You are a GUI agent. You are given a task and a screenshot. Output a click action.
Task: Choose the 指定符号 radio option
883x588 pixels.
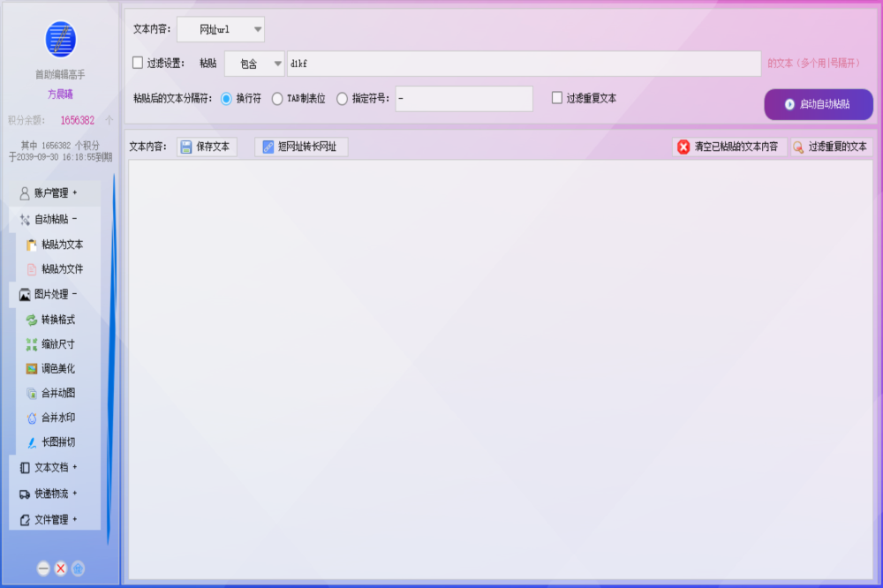click(x=342, y=99)
